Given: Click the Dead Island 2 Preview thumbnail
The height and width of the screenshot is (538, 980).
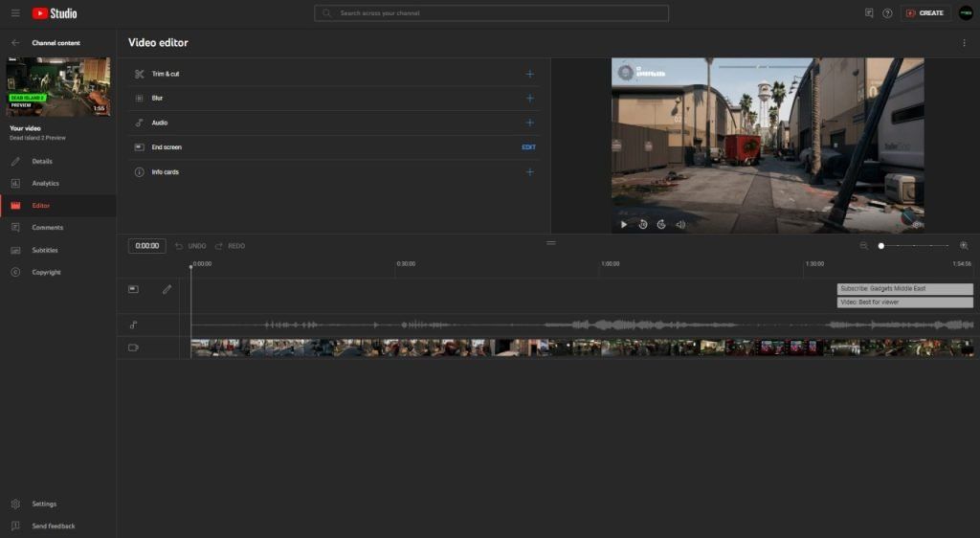Looking at the screenshot, I should [x=58, y=87].
